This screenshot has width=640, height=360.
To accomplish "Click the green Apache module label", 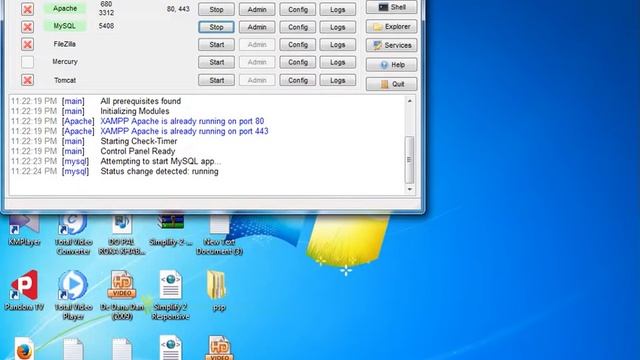I will (65, 8).
